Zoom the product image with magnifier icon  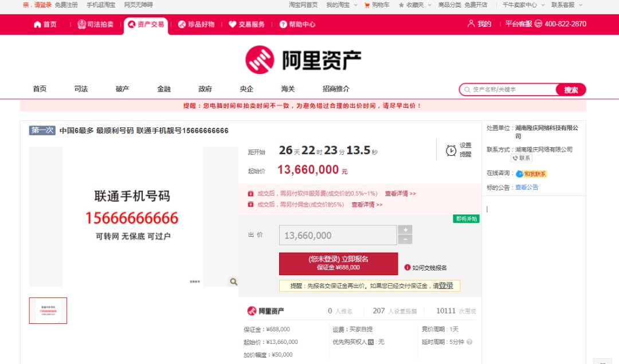pyautogui.click(x=234, y=281)
